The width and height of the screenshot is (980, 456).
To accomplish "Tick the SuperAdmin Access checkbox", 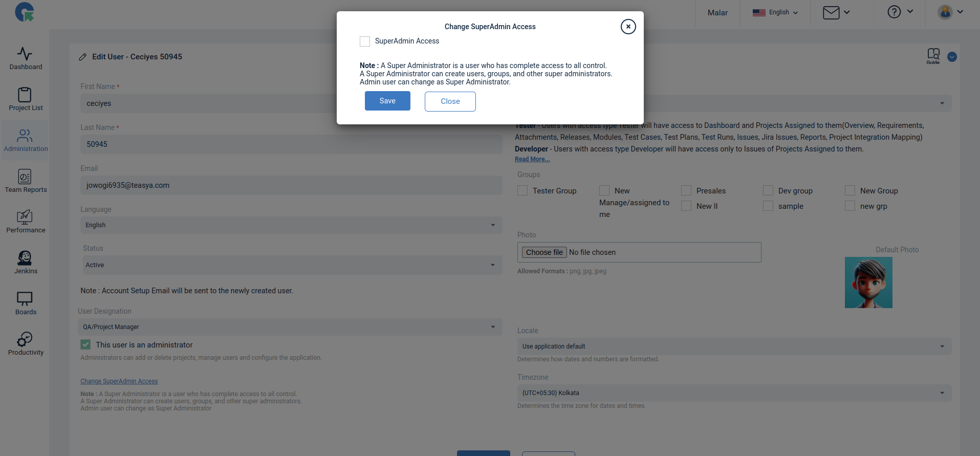I will 365,41.
